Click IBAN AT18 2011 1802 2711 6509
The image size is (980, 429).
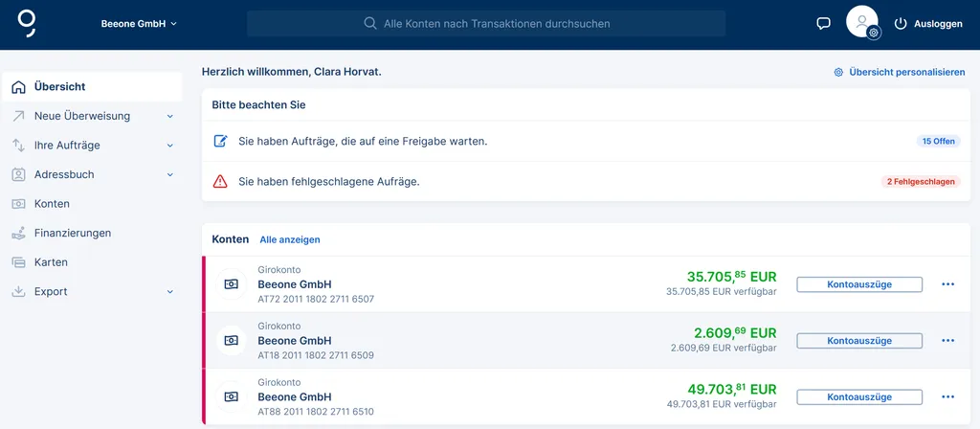coord(316,355)
